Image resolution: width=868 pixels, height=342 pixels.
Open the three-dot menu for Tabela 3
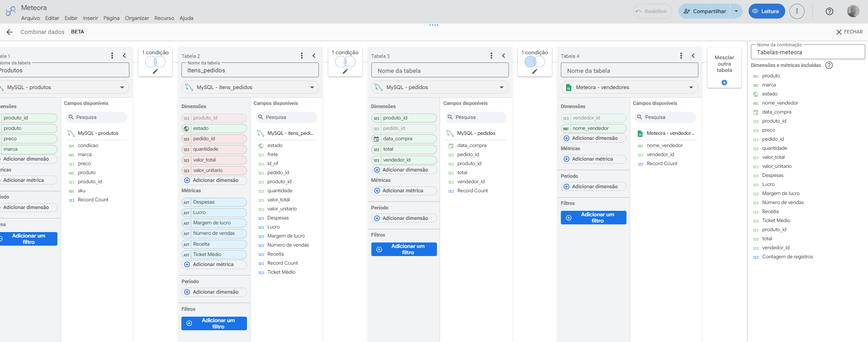pyautogui.click(x=491, y=56)
